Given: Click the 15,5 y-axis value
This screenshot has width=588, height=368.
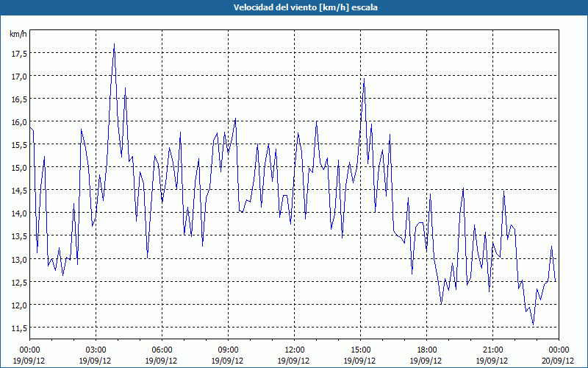Looking at the screenshot, I should tap(20, 145).
